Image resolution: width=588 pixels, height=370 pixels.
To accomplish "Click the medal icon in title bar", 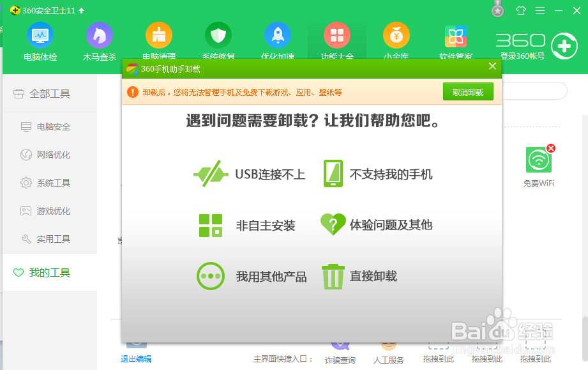I will point(497,10).
